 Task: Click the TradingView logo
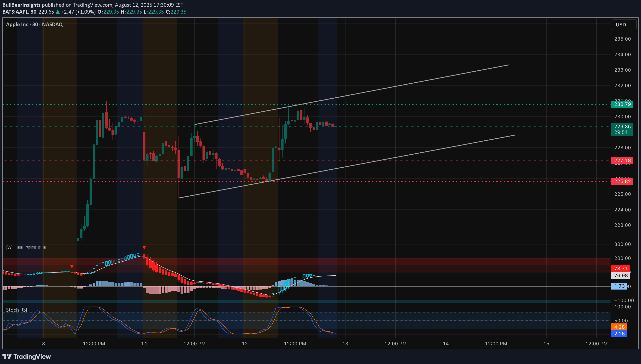(x=27, y=356)
